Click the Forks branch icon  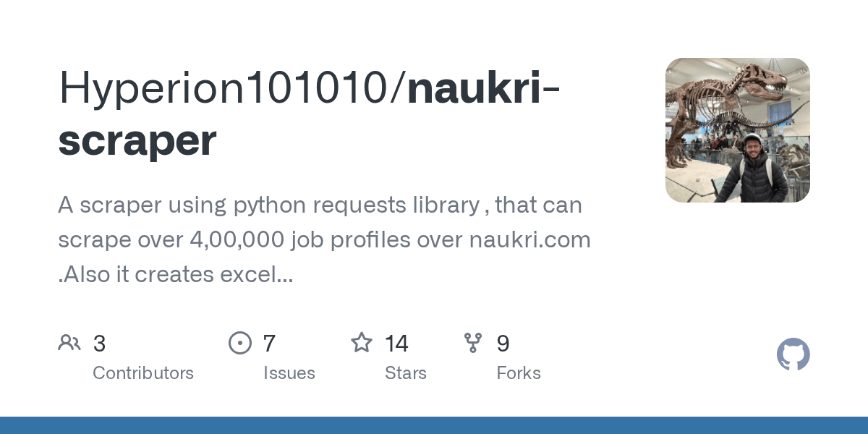pos(473,343)
